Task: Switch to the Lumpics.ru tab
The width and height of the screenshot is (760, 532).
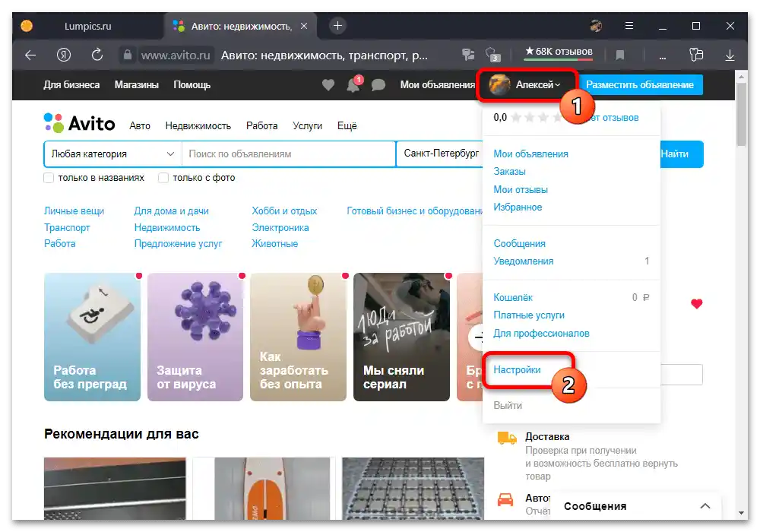Action: pyautogui.click(x=87, y=26)
